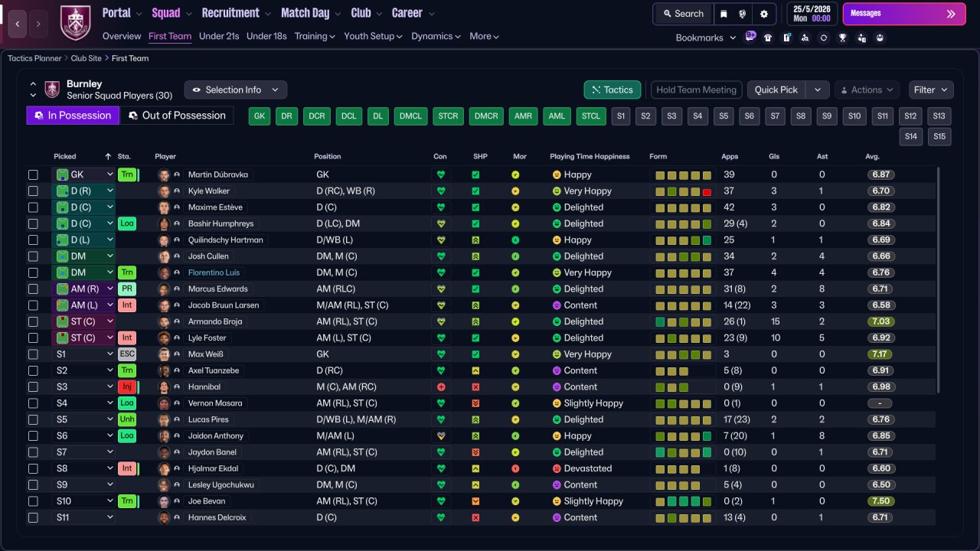The width and height of the screenshot is (980, 551).
Task: Click the Club Site breadcrumb link
Action: tap(87, 58)
